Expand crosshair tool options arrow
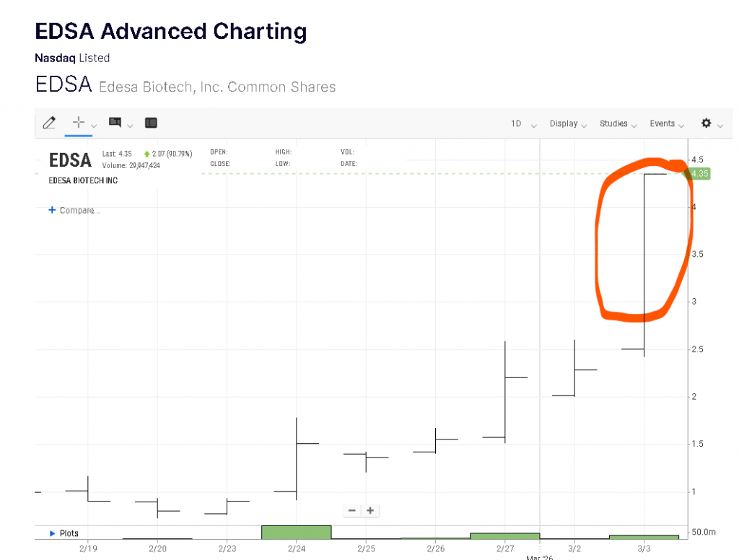This screenshot has height=560, width=739. pyautogui.click(x=94, y=126)
